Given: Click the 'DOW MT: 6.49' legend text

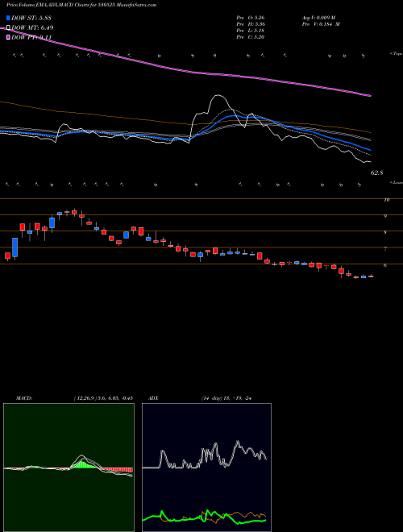Looking at the screenshot, I should pyautogui.click(x=32, y=28).
